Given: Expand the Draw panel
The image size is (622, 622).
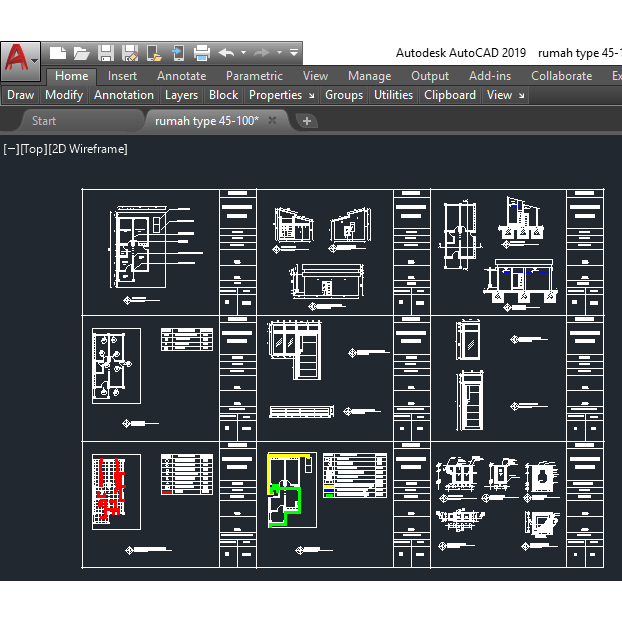Looking at the screenshot, I should (x=21, y=95).
